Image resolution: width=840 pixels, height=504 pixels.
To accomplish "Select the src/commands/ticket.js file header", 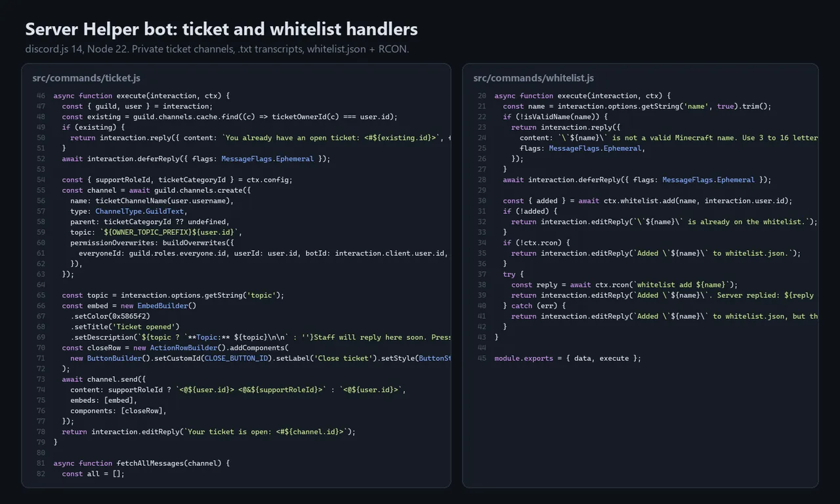I will point(86,78).
